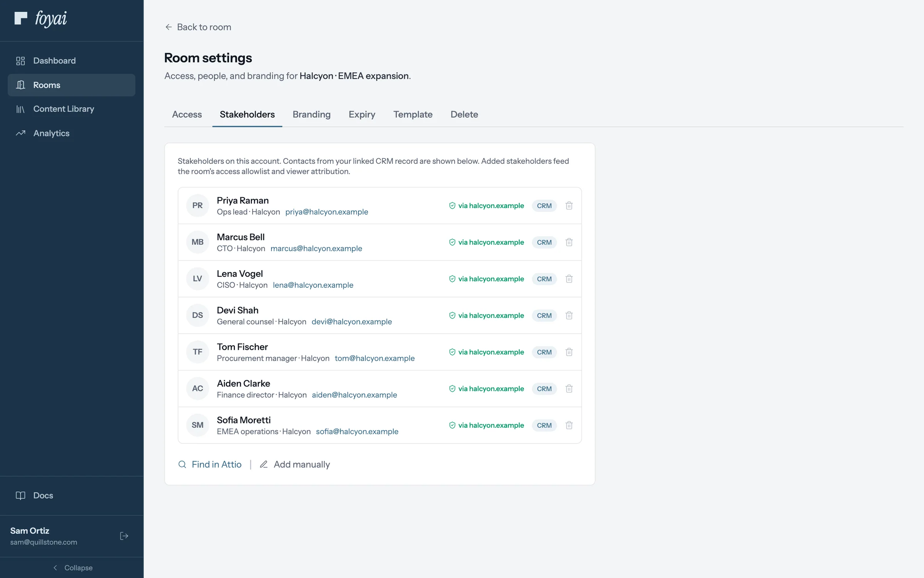Open Docs link in sidebar

coord(72,496)
